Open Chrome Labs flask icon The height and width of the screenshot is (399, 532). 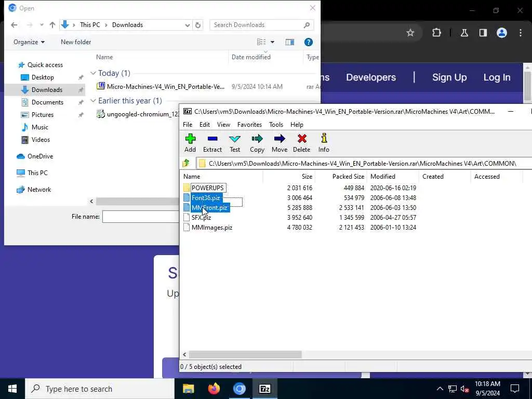[x=464, y=33]
